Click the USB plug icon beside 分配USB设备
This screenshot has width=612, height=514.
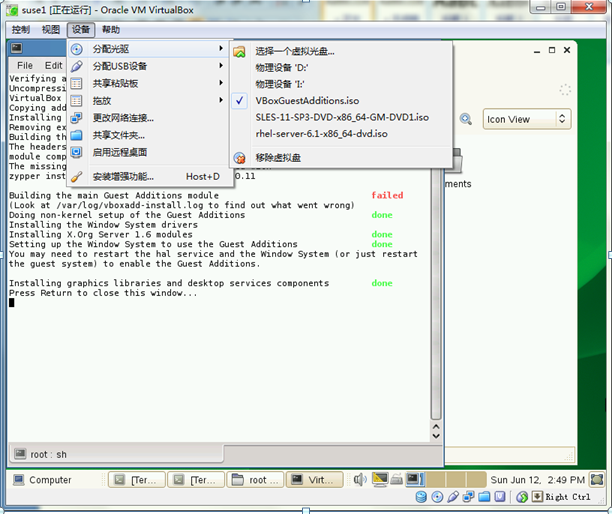tap(76, 66)
